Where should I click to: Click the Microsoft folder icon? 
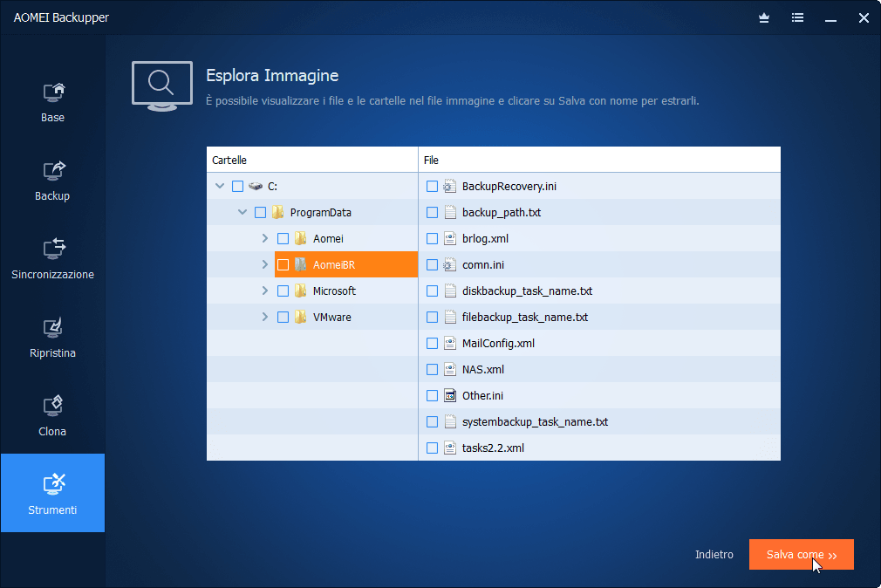point(301,291)
